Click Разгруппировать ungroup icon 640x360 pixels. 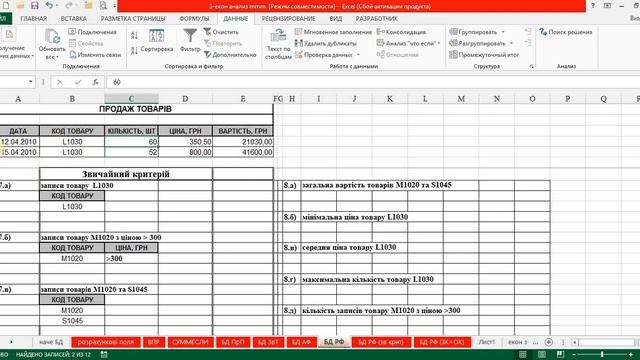453,43
